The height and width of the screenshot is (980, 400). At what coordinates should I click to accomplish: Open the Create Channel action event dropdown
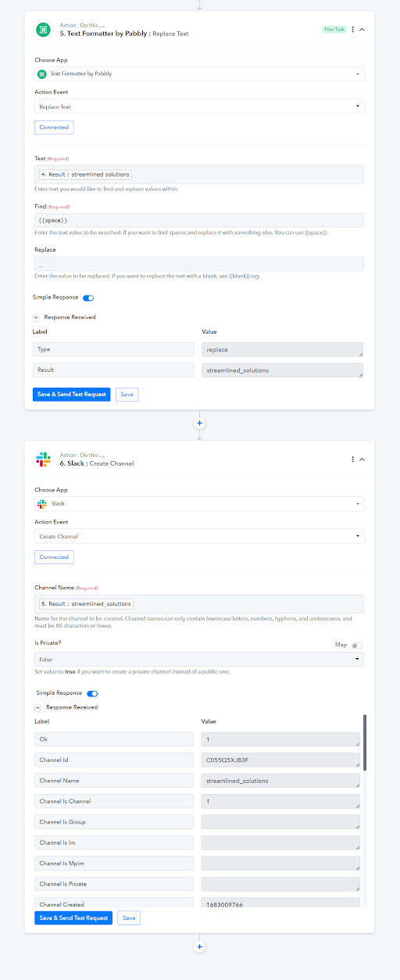coord(199,536)
